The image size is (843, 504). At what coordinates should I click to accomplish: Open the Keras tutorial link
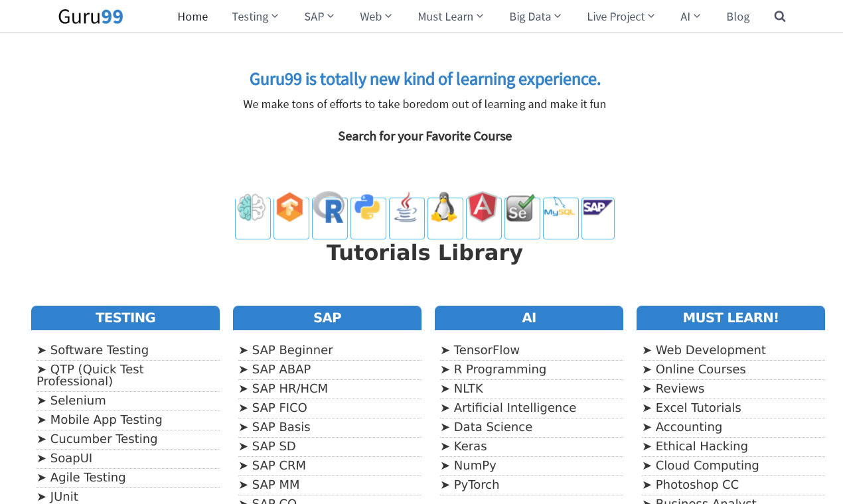[471, 446]
